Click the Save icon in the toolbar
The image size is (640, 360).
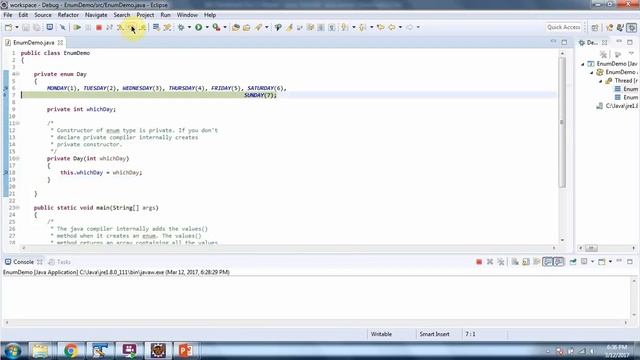tap(26, 27)
